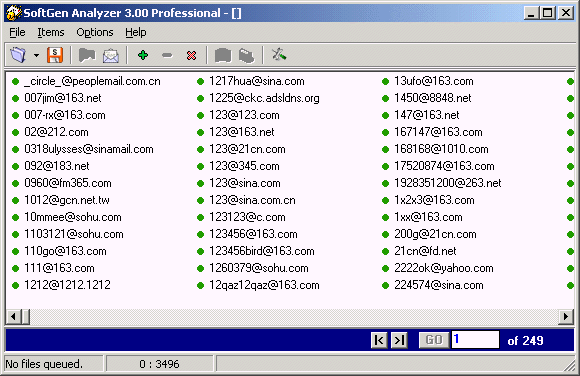580x376 pixels.
Task: Select 110go@163.com entry
Action: 65,251
